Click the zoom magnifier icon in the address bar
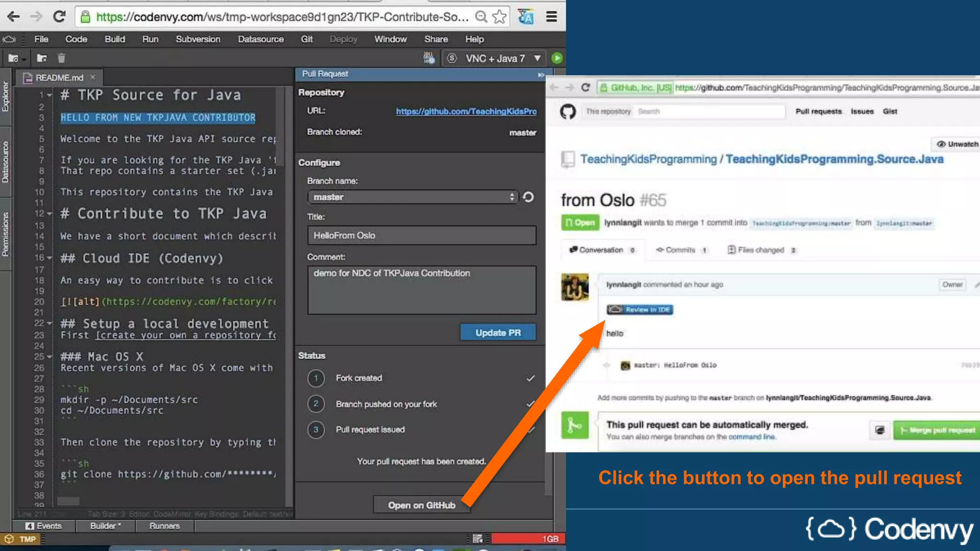Viewport: 980px width, 551px height. click(x=481, y=17)
